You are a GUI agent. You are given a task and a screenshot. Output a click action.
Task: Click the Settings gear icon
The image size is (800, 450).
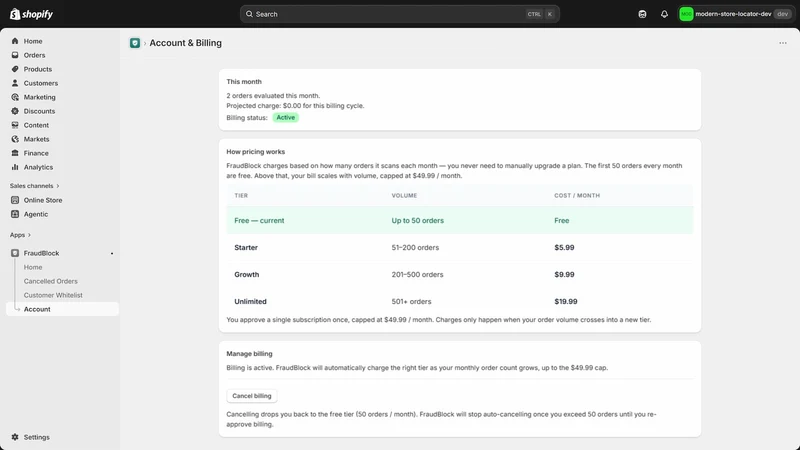(15, 437)
